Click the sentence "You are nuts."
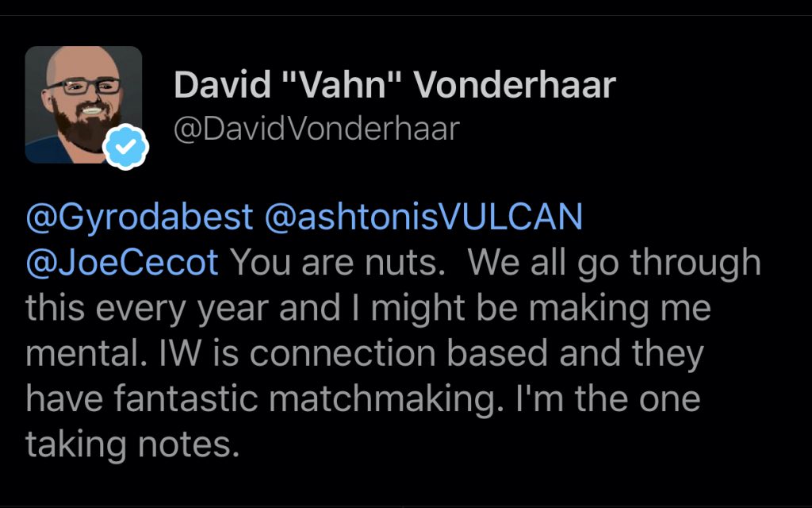The height and width of the screenshot is (508, 812). coord(338,262)
